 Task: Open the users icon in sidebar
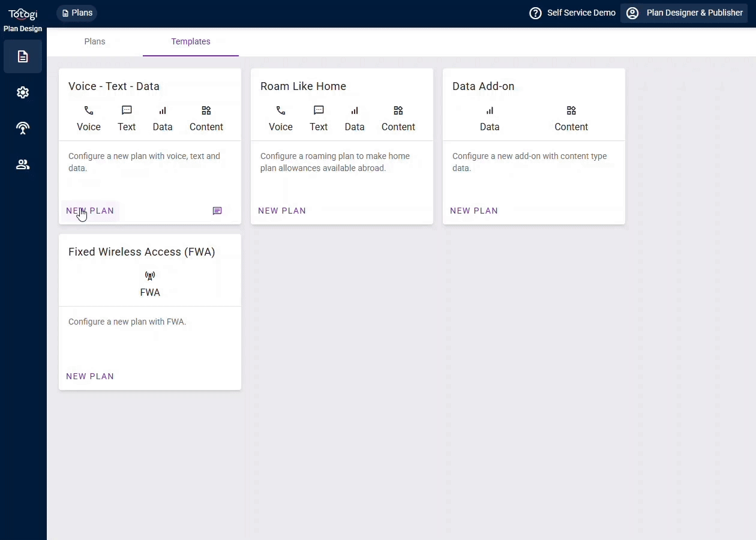(23, 164)
